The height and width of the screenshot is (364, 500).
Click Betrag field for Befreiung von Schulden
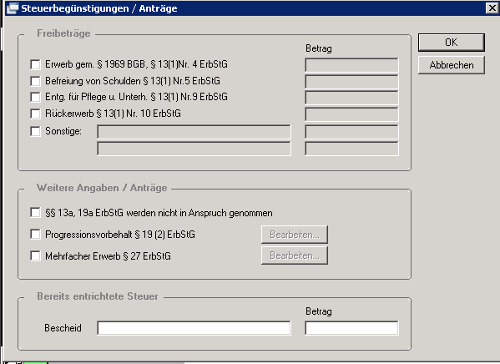(x=352, y=82)
